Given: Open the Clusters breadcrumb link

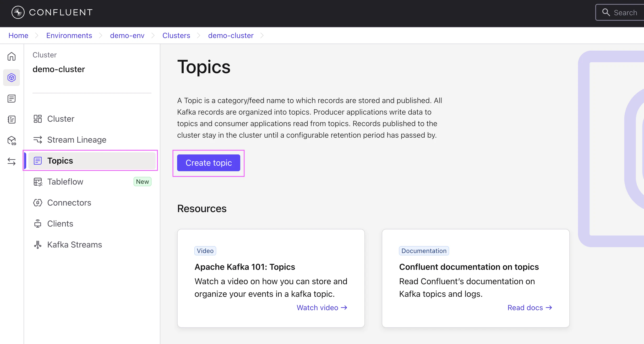Looking at the screenshot, I should pyautogui.click(x=176, y=35).
